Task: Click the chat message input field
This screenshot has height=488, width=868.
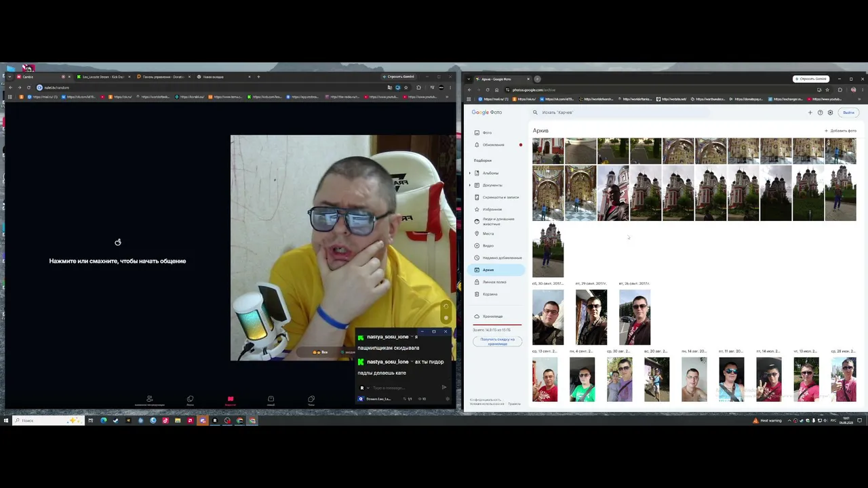Action: 404,388
